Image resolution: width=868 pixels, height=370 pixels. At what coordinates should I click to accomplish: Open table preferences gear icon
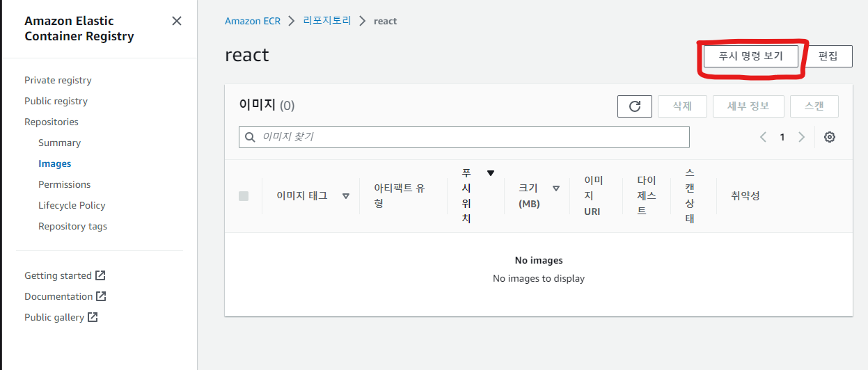[829, 137]
